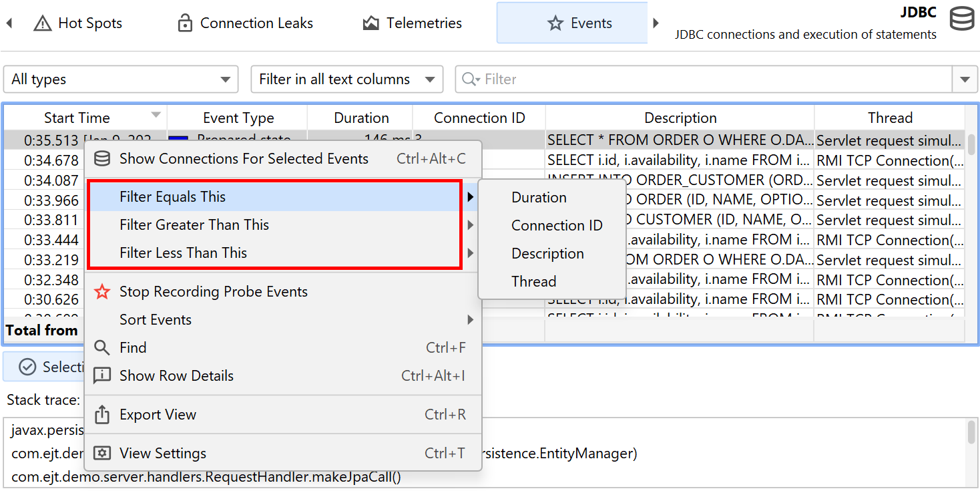Open the All types dropdown
Viewport: 980px width, 491px height.
coord(121,79)
